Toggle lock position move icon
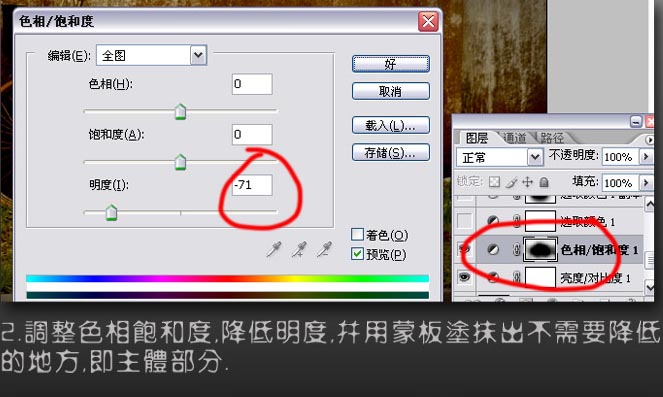Image resolution: width=663 pixels, height=397 pixels. [x=527, y=182]
